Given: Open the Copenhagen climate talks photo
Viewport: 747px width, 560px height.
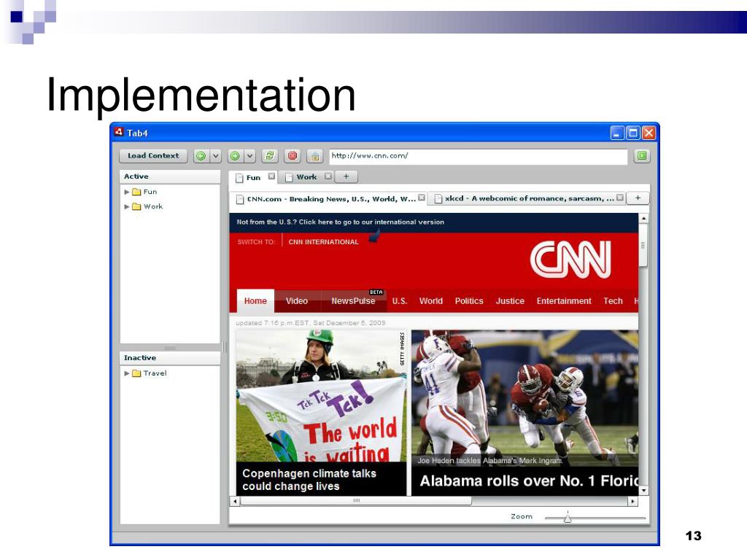Looking at the screenshot, I should (322, 396).
